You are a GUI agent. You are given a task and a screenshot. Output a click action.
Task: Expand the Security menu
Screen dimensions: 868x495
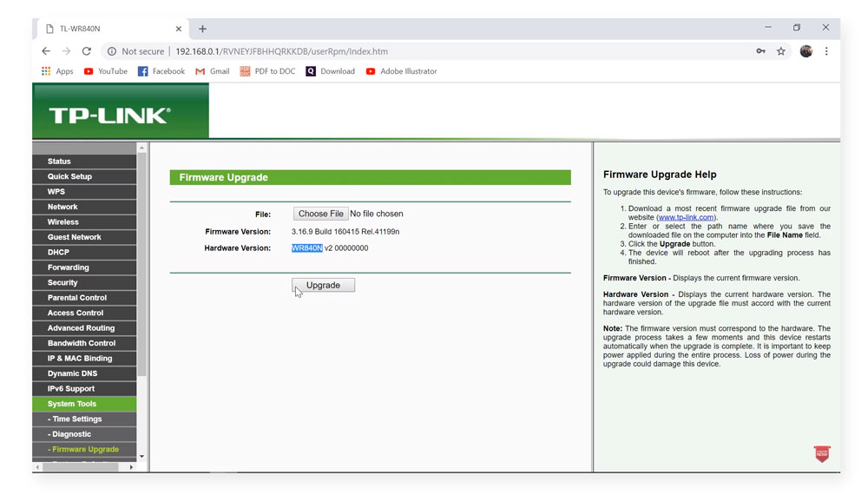click(x=84, y=282)
